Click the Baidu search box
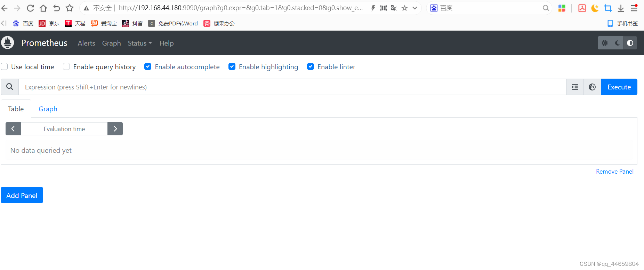This screenshot has height=270, width=644. tap(490, 8)
